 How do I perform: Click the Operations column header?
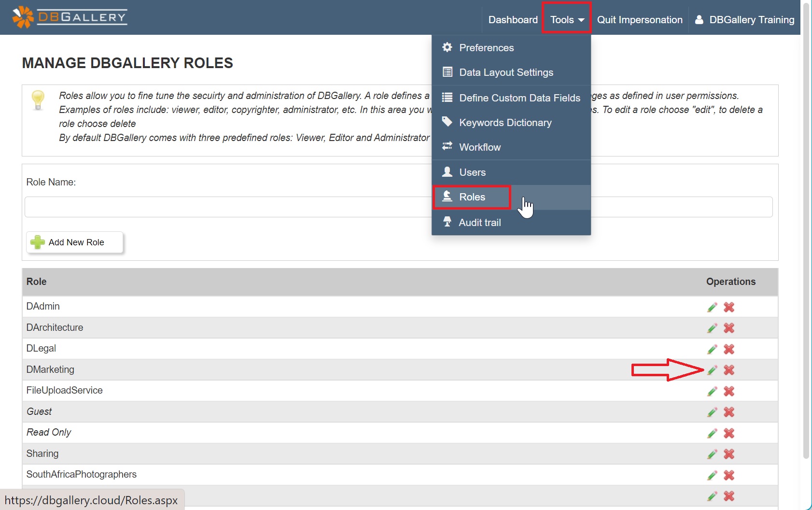(731, 282)
